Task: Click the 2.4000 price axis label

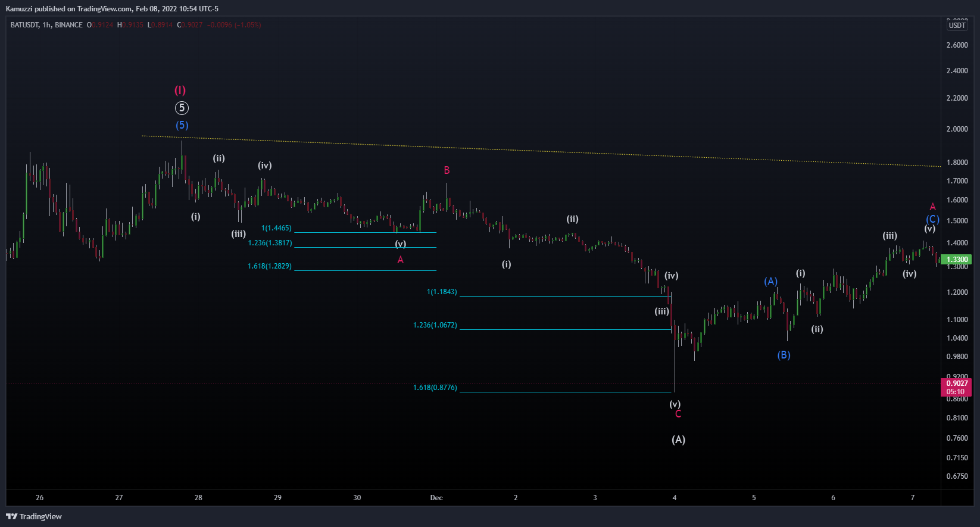Action: 957,71
